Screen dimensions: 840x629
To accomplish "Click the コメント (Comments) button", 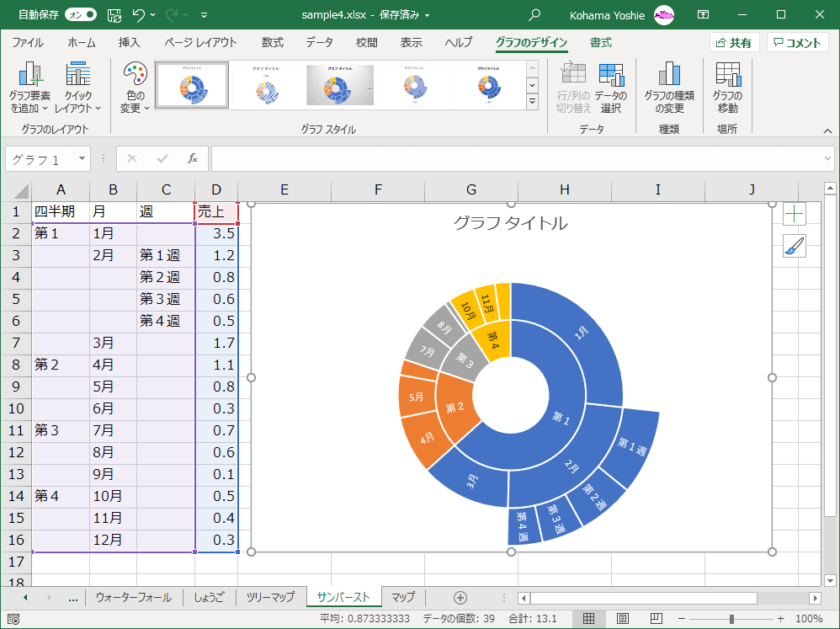I will (x=797, y=43).
